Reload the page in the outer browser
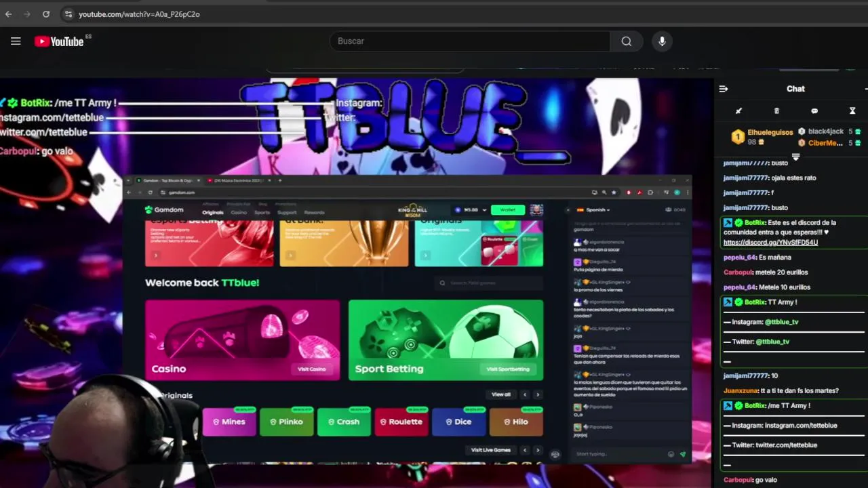Screen dimensions: 868x488 (45, 14)
